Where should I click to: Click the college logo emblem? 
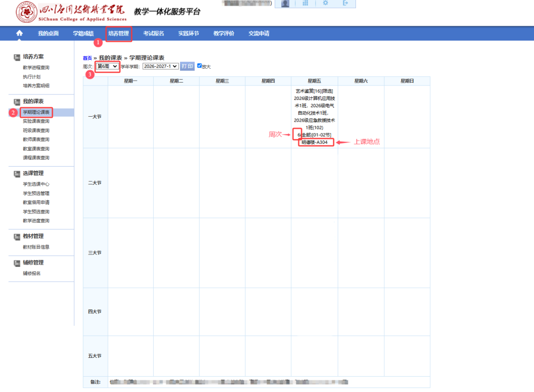tap(26, 12)
